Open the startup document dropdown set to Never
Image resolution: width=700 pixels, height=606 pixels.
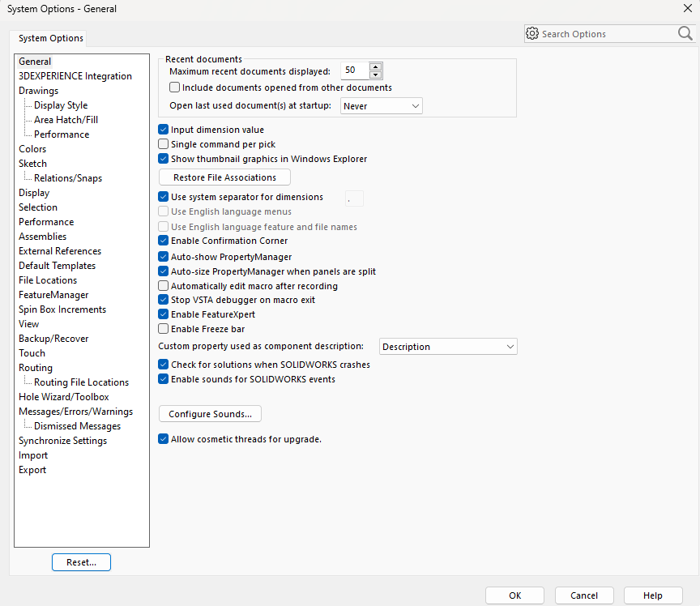pos(381,106)
